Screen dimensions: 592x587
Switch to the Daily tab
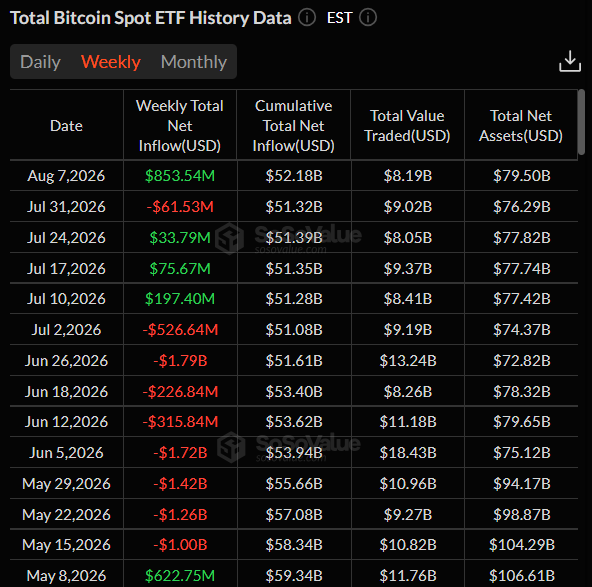40,62
